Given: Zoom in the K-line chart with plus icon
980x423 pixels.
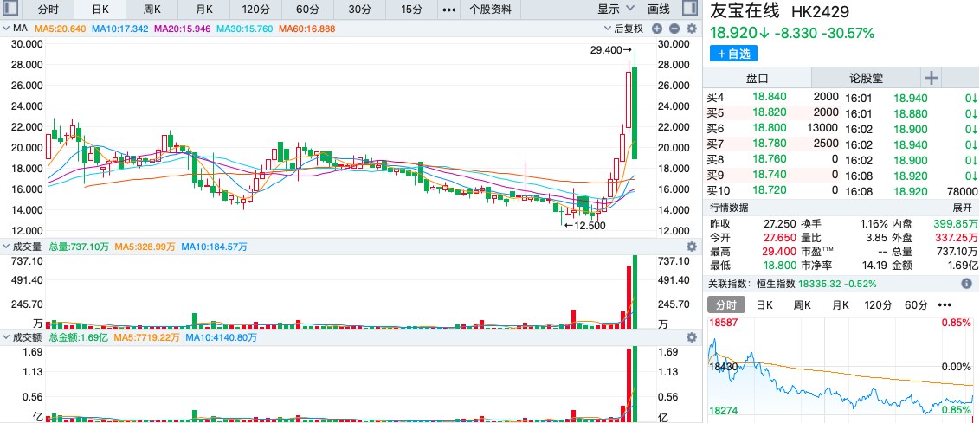Looking at the screenshot, I should tap(658, 29).
